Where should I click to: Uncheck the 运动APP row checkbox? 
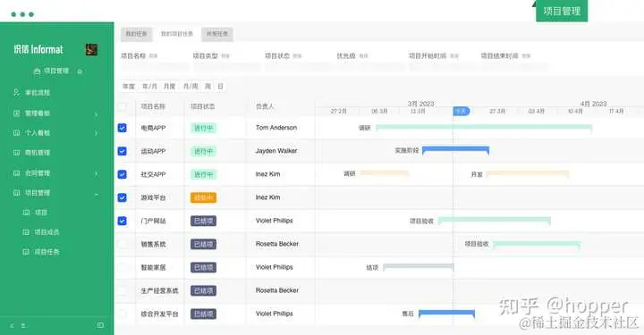click(123, 151)
